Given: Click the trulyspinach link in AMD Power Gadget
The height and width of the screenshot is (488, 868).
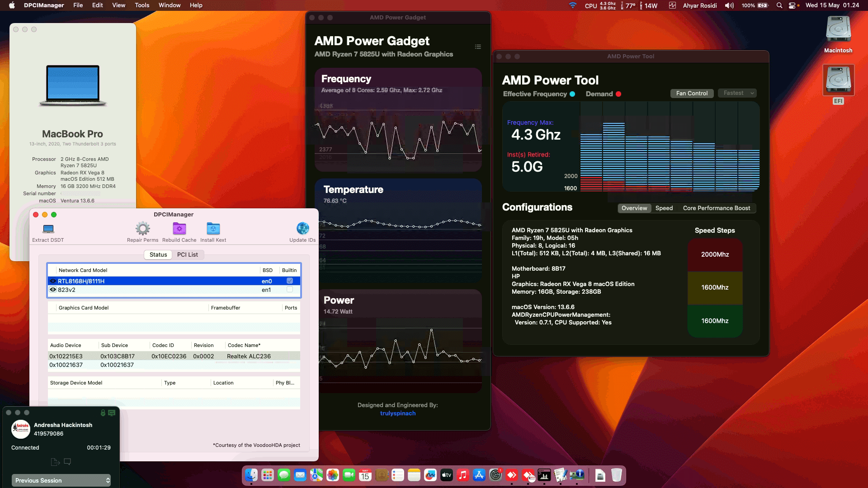Looking at the screenshot, I should click(x=398, y=413).
